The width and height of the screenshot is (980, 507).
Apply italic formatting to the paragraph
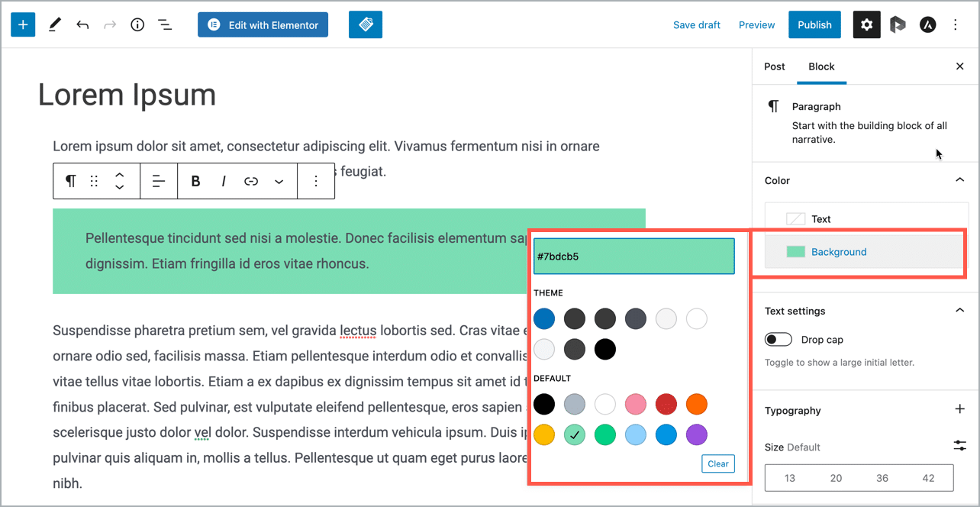[x=223, y=181]
